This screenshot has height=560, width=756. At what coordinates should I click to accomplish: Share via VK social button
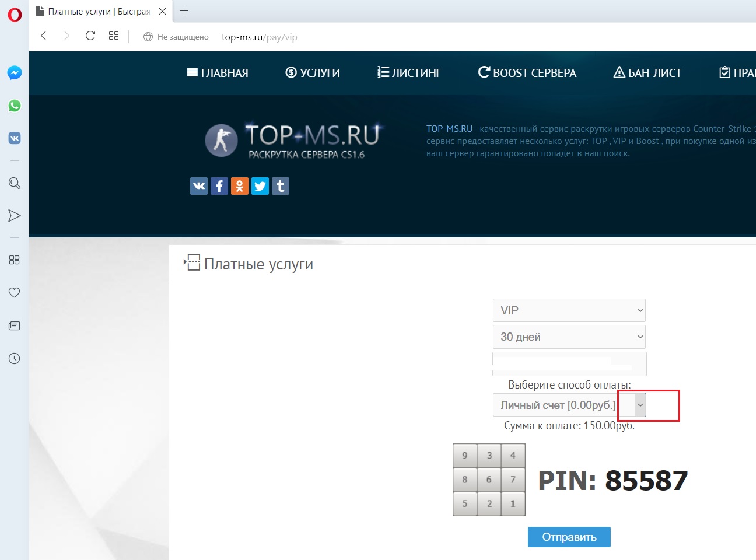pos(199,186)
